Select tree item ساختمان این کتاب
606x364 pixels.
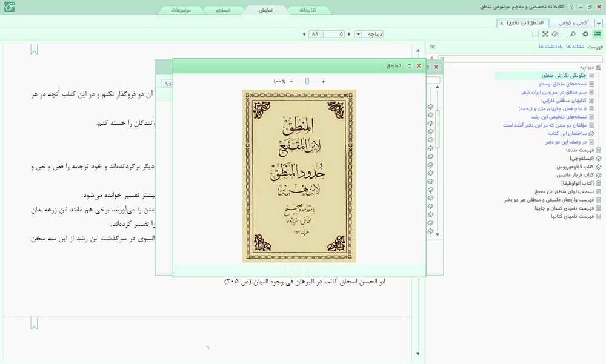pyautogui.click(x=567, y=134)
